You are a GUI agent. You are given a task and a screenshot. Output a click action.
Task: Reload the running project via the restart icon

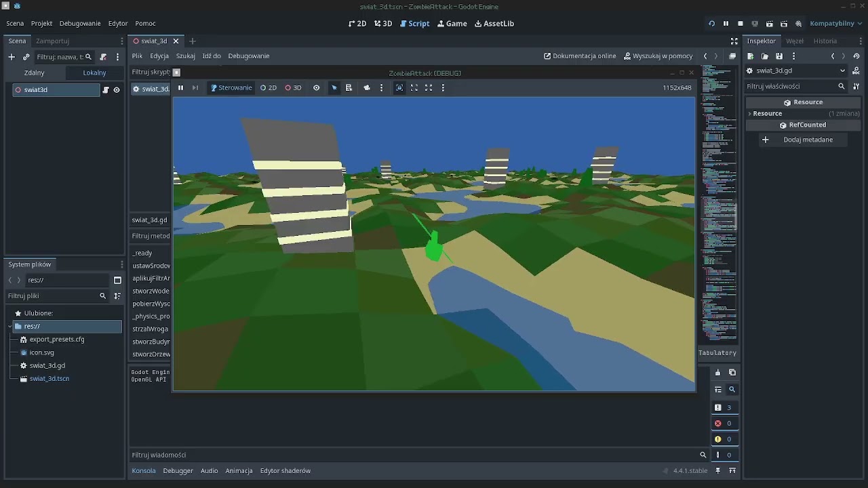click(711, 24)
